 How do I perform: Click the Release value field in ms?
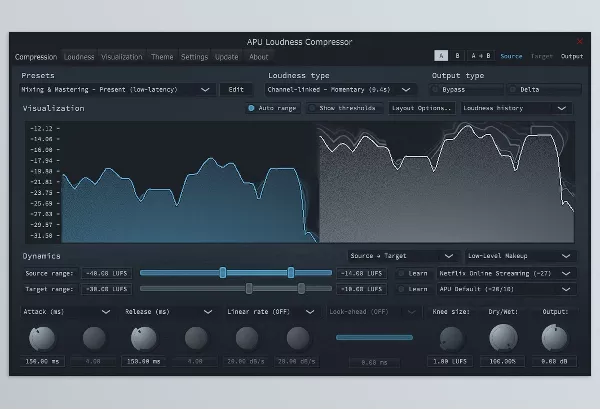pyautogui.click(x=143, y=361)
